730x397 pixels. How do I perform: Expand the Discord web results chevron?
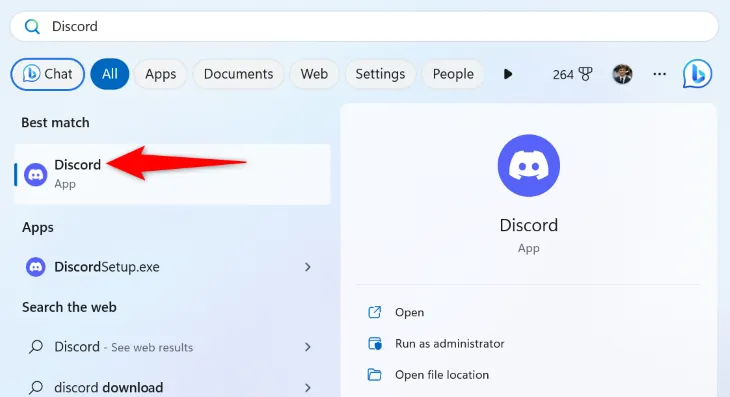tap(308, 347)
